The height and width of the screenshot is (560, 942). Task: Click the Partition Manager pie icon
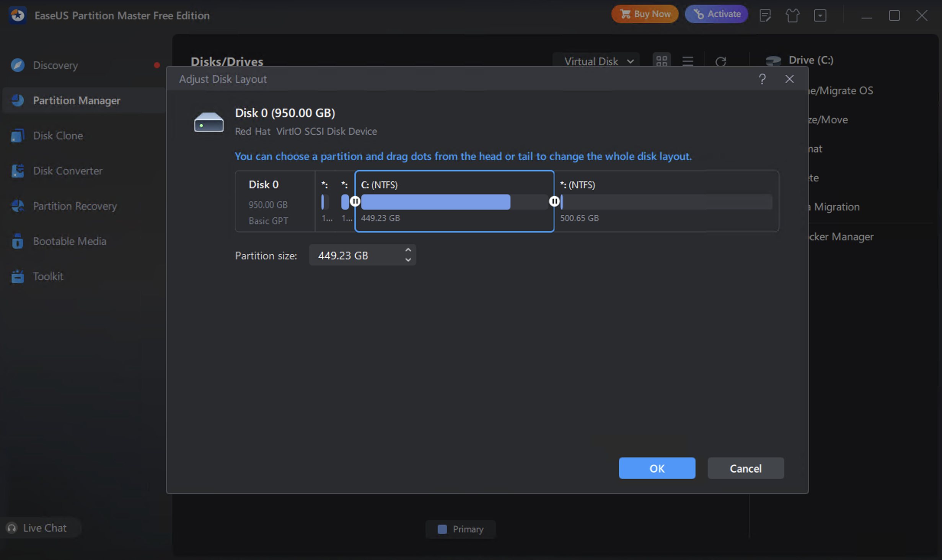pyautogui.click(x=18, y=101)
